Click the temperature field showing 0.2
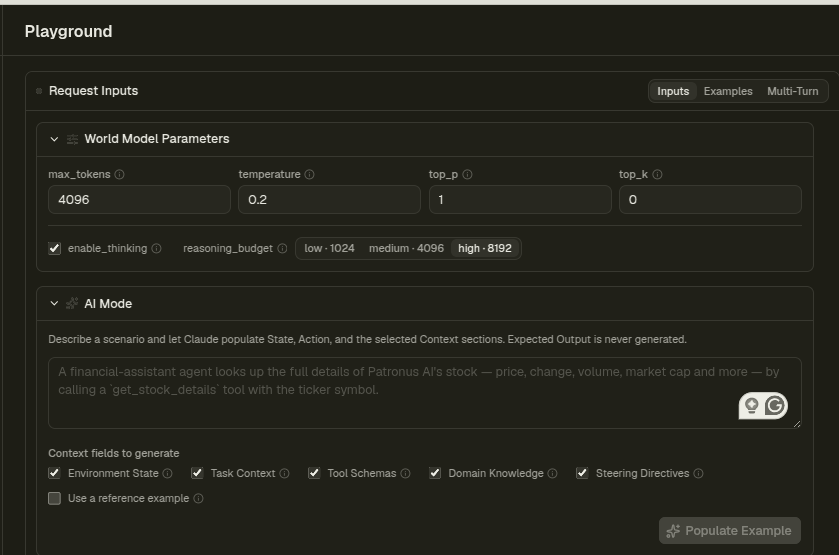 (329, 200)
